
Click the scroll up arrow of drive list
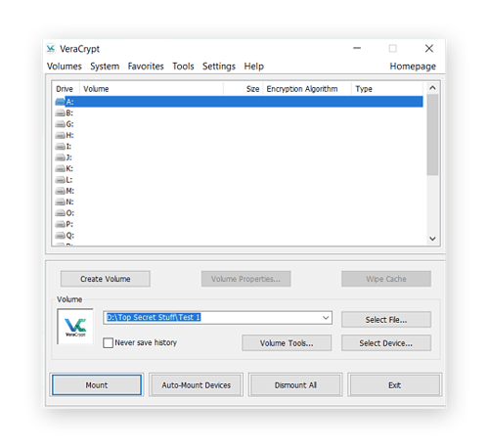click(x=432, y=88)
